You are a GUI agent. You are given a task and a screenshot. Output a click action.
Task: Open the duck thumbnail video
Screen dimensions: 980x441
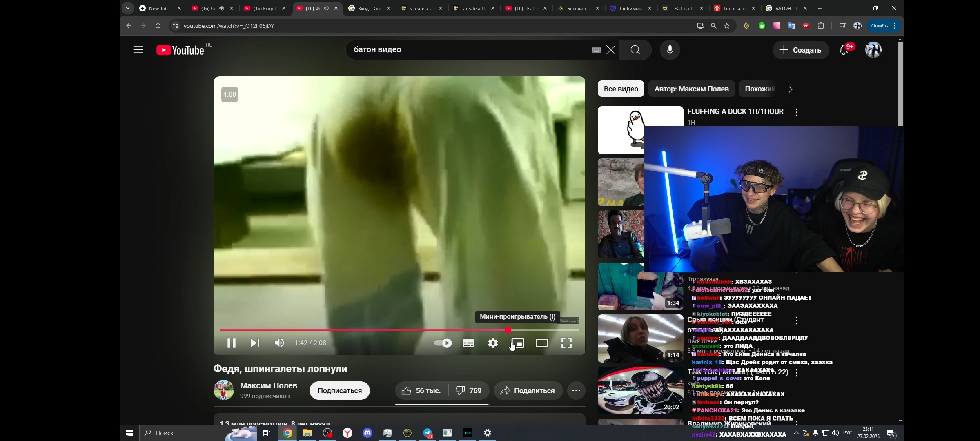(x=621, y=130)
